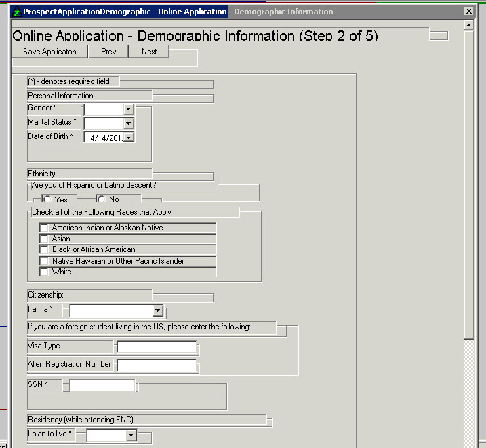This screenshot has width=486, height=448.
Task: Expand the Marital Status dropdown
Action: coord(128,123)
